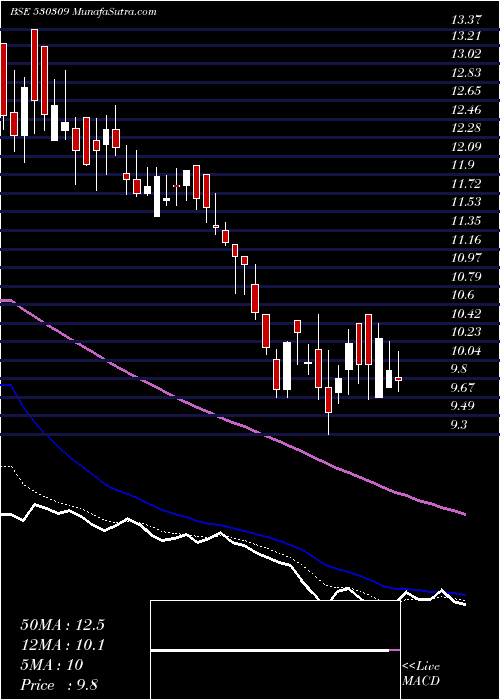Click the 10.42 price axis label
The image size is (500, 700).
466,313
